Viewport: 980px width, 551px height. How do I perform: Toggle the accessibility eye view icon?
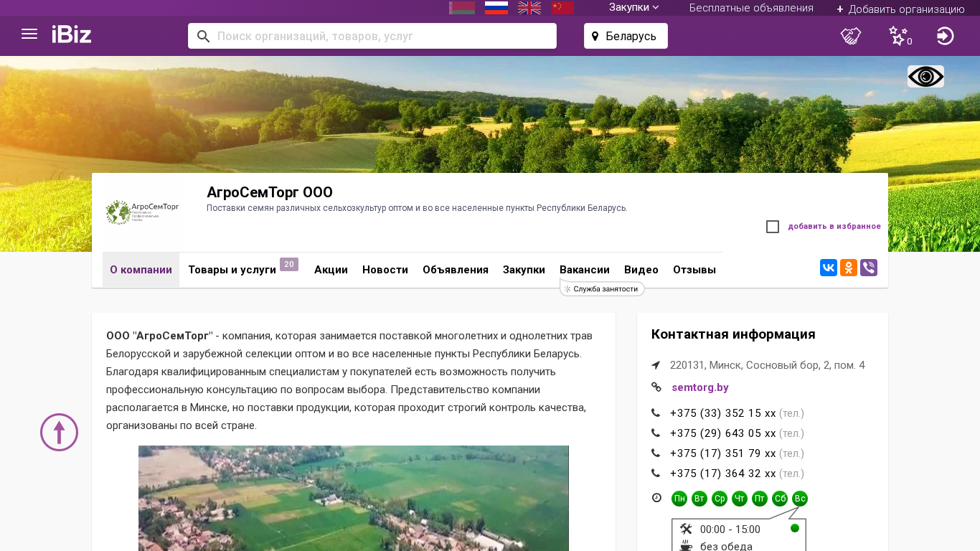click(x=925, y=76)
